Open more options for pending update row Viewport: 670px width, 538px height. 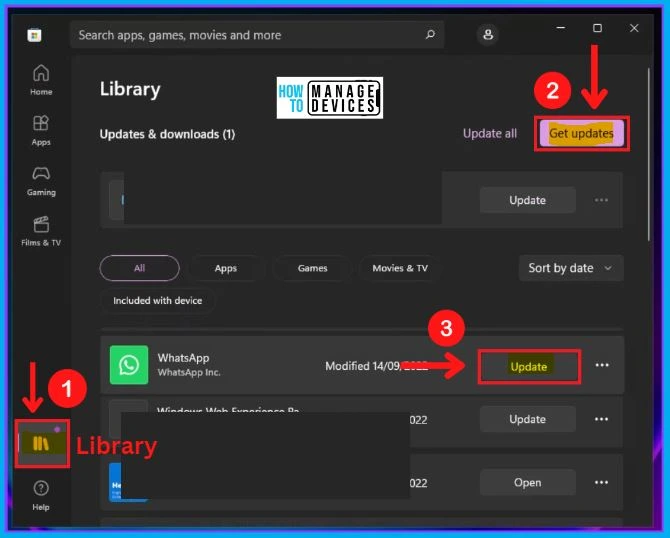pos(601,200)
